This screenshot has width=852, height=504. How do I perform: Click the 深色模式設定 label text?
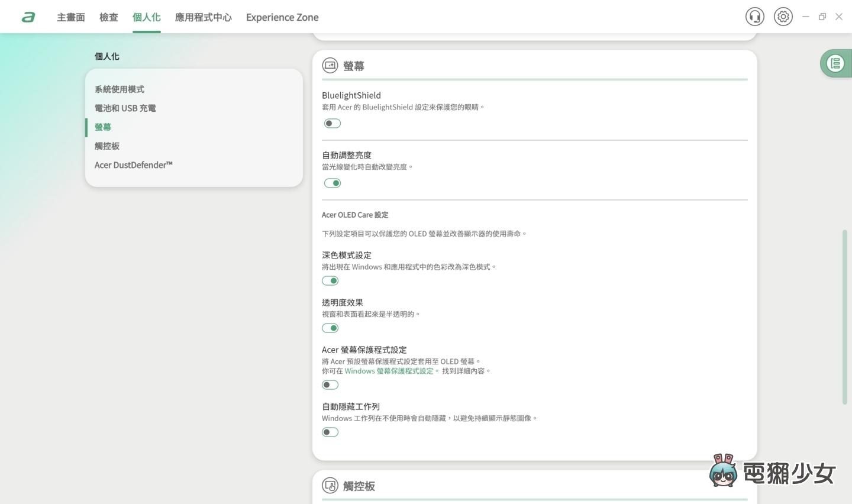[x=347, y=255]
